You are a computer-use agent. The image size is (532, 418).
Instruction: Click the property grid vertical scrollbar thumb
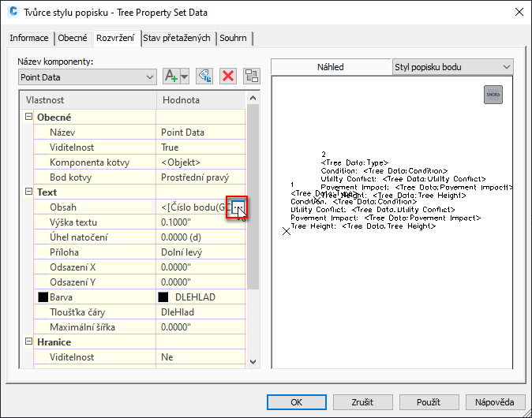click(253, 196)
